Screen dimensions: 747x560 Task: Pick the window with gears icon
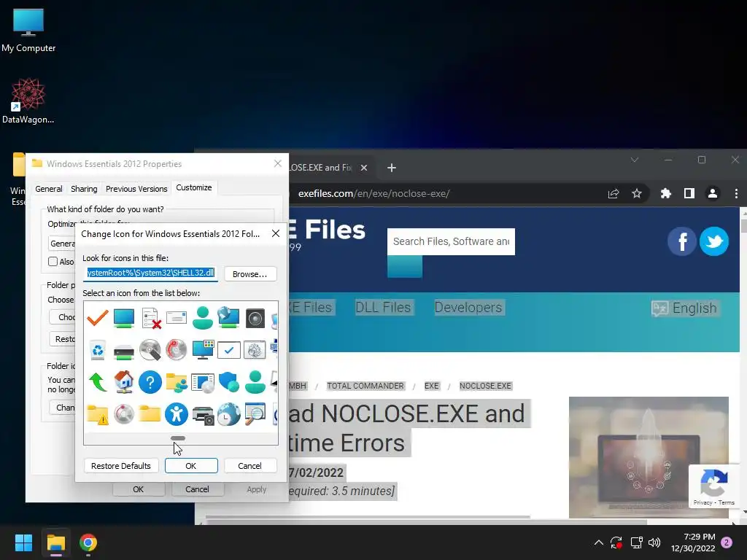pos(255,350)
